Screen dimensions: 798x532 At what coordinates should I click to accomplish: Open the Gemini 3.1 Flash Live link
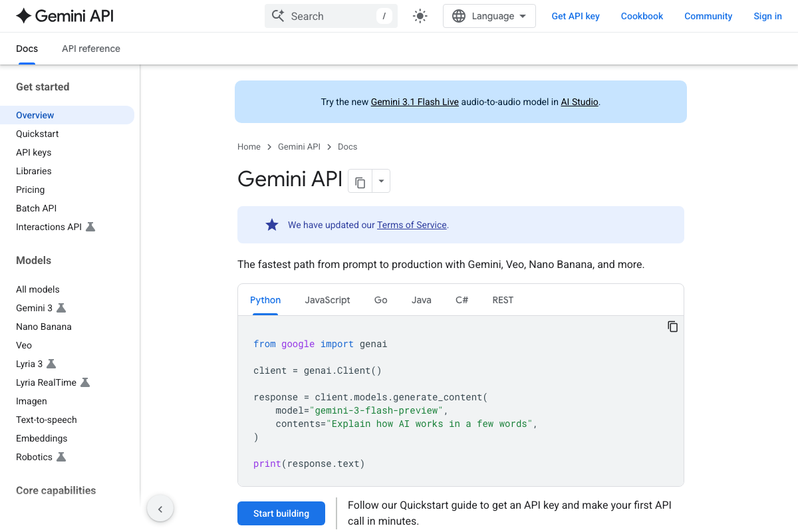tap(414, 102)
